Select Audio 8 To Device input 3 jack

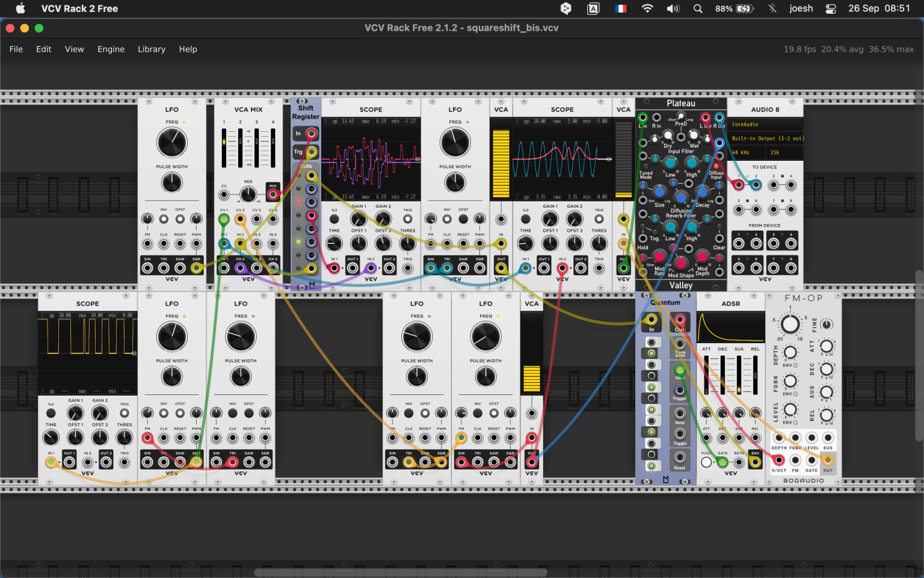click(774, 185)
